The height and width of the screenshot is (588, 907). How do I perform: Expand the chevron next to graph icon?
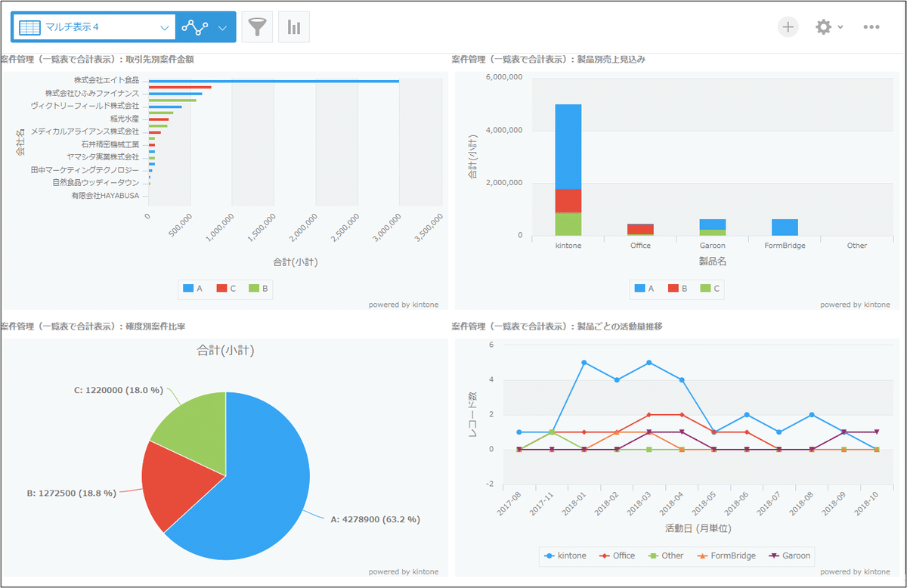[222, 27]
